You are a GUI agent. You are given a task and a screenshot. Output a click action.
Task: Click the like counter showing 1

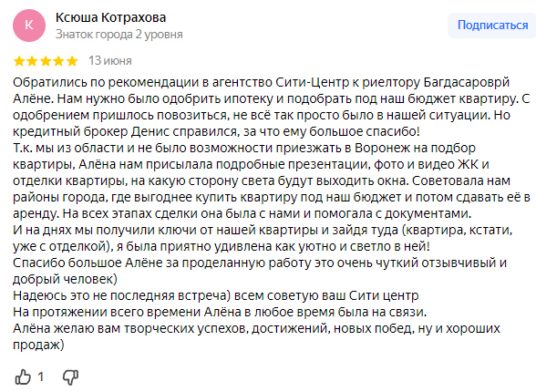(x=41, y=377)
